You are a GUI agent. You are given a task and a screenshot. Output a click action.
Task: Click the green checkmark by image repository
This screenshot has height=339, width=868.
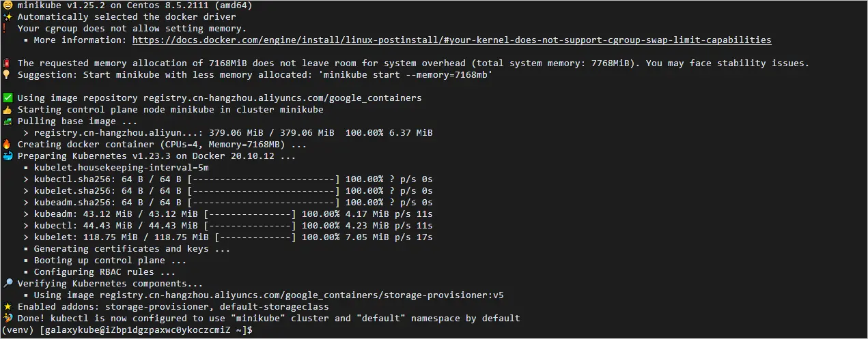7,98
